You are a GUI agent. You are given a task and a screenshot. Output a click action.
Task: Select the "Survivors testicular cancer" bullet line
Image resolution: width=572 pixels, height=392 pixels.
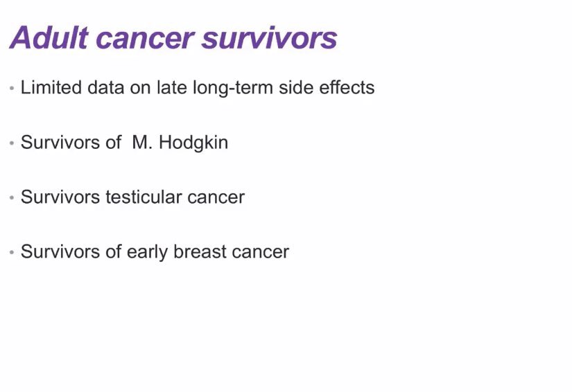(x=132, y=197)
